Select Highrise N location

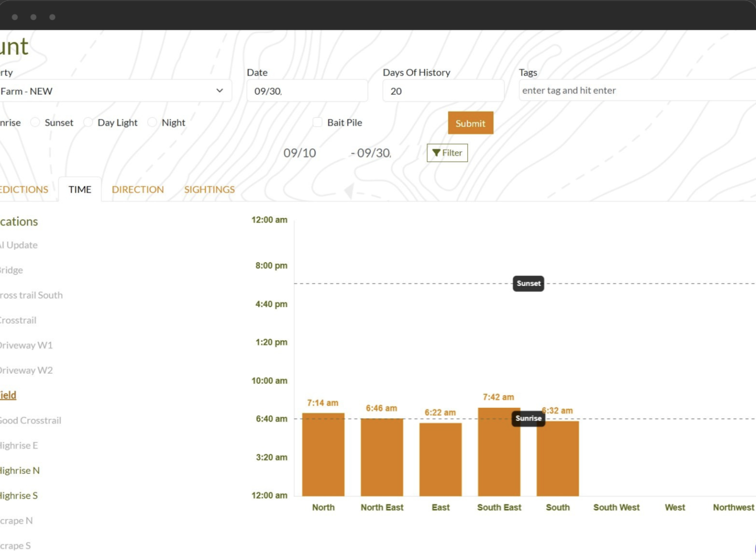click(x=20, y=470)
